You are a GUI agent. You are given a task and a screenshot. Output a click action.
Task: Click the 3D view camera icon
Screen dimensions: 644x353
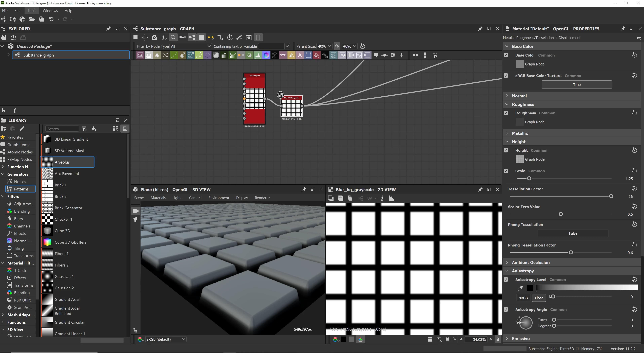coord(135,211)
